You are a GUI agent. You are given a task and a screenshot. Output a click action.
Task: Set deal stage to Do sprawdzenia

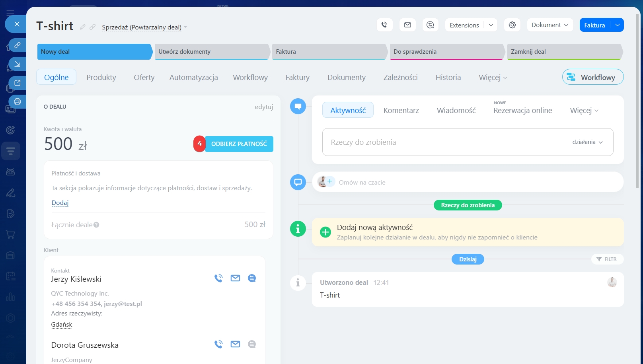tap(446, 52)
